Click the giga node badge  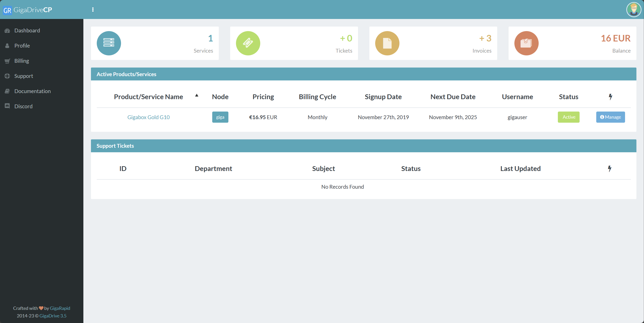[x=220, y=117]
